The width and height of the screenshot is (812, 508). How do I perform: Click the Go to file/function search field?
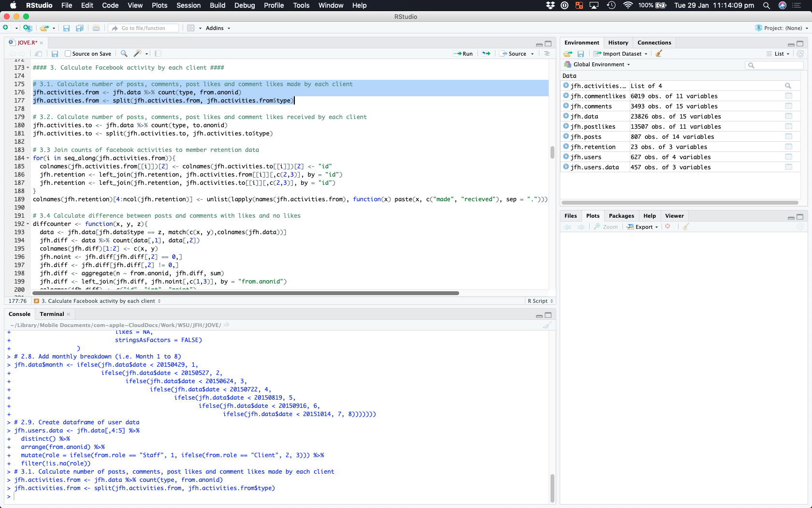144,28
